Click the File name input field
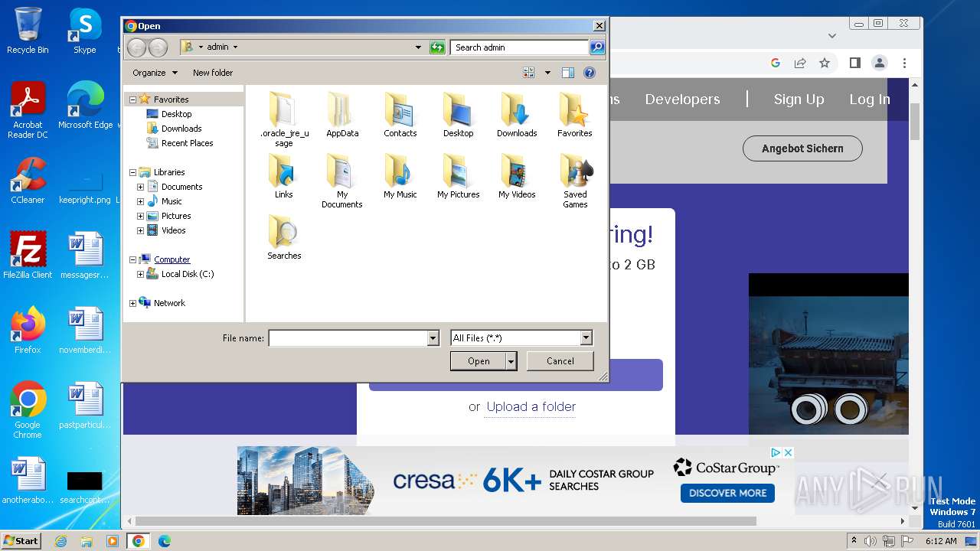The height and width of the screenshot is (551, 980). pos(348,337)
